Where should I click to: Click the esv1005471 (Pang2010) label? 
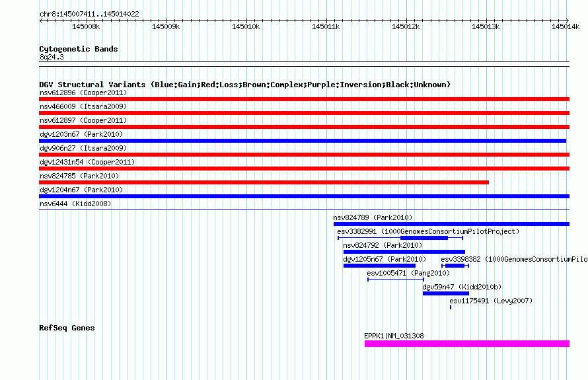408,273
